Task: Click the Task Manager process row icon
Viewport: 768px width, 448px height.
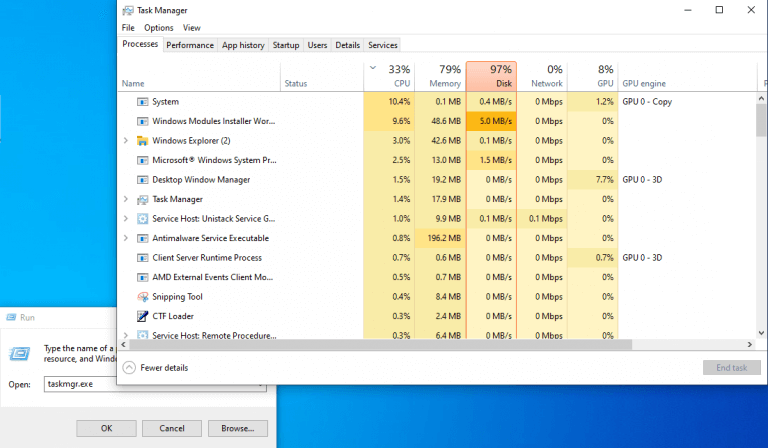Action: tap(142, 199)
